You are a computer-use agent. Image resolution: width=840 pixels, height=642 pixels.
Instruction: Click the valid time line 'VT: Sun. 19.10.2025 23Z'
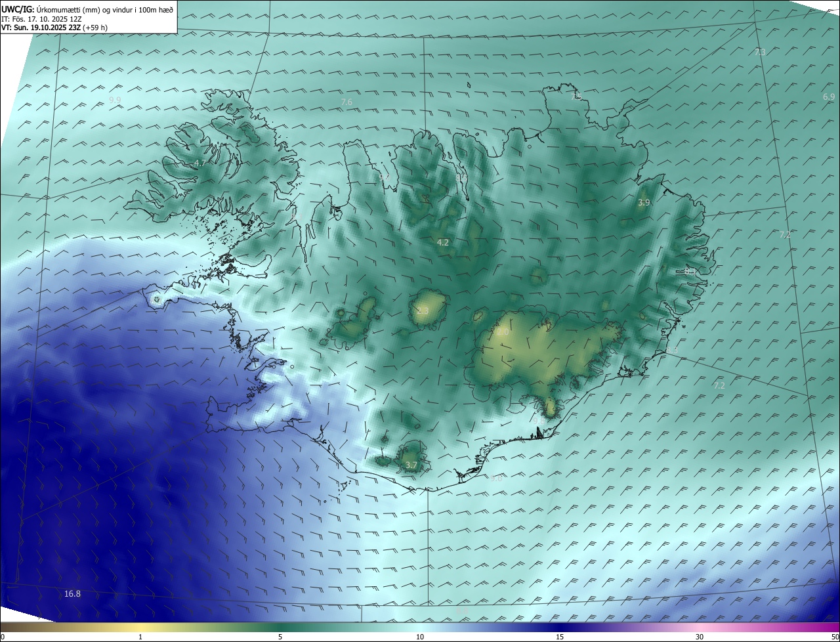point(54,28)
